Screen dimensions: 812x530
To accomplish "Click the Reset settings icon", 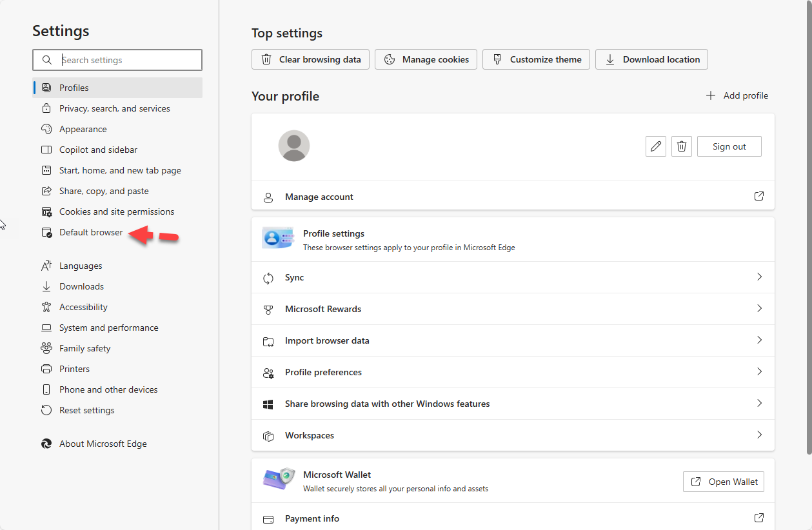I will [x=46, y=410].
